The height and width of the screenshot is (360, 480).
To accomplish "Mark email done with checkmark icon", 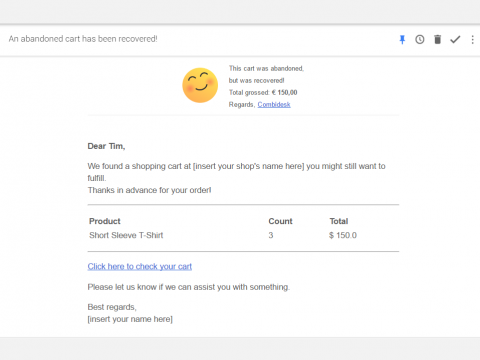I will (x=455, y=40).
